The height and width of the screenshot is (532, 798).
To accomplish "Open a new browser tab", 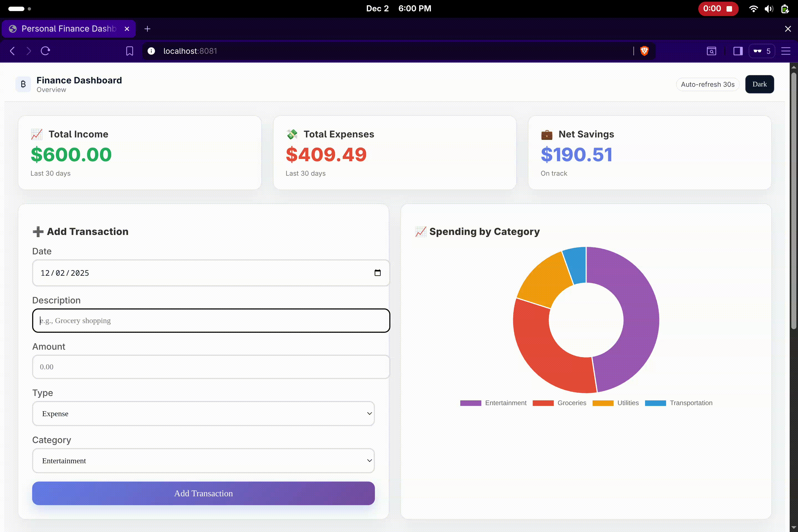I will 147,29.
